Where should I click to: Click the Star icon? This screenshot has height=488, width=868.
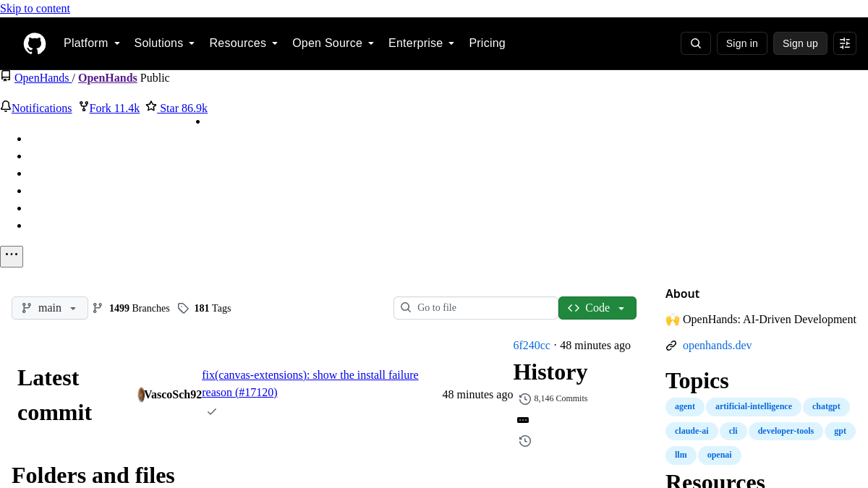click(x=151, y=106)
